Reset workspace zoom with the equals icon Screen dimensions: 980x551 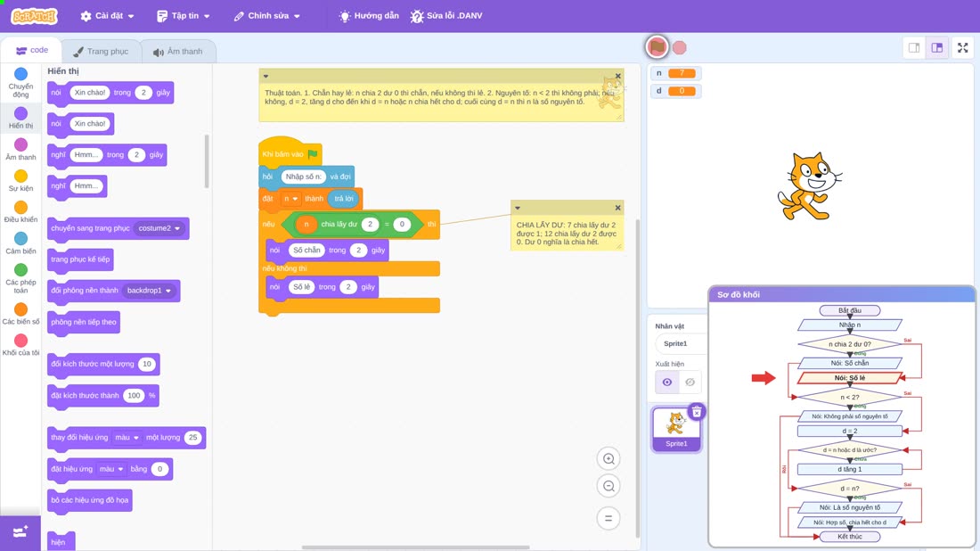(608, 518)
